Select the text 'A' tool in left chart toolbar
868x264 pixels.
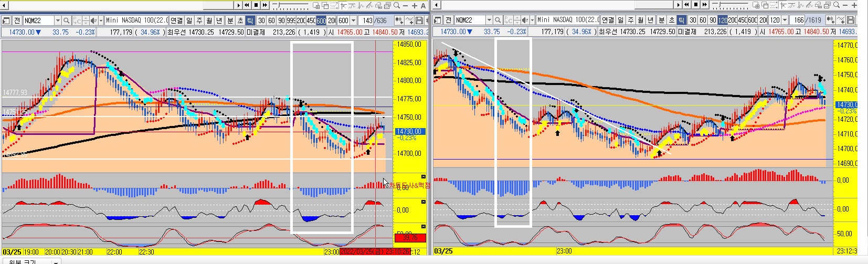[423, 5]
